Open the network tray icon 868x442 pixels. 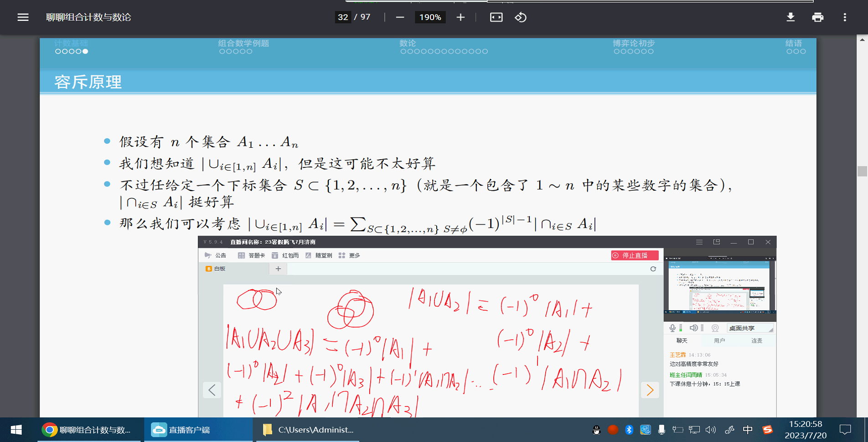[694, 430]
